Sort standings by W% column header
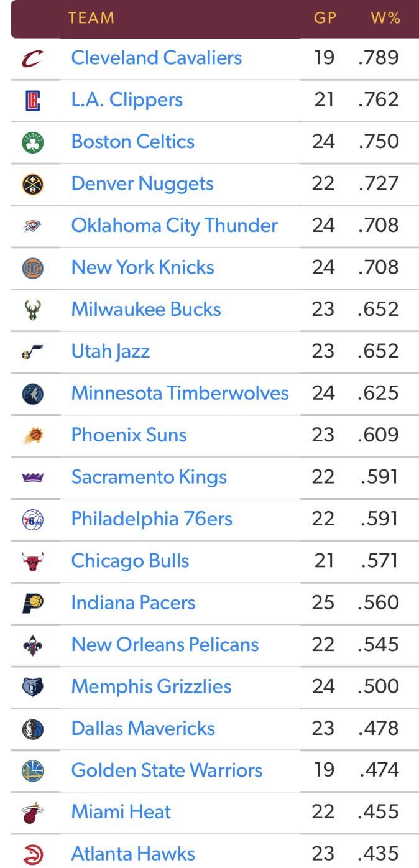 pos(385,18)
